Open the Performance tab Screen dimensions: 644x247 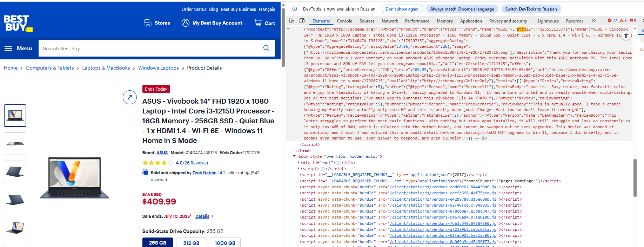tap(417, 21)
